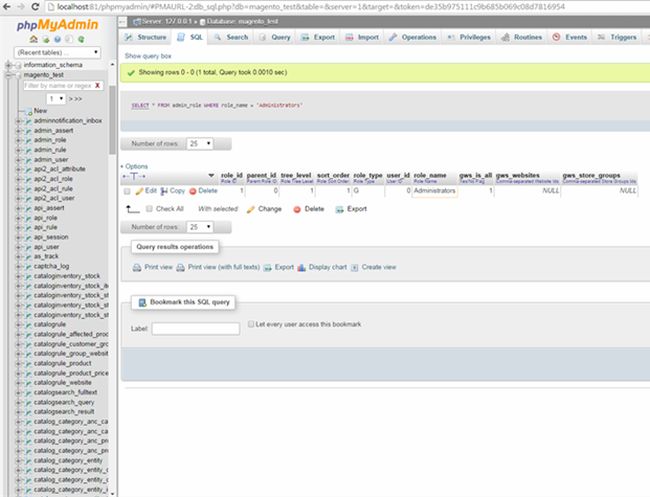Open the Privileges tab
This screenshot has width=650, height=497.
click(469, 37)
